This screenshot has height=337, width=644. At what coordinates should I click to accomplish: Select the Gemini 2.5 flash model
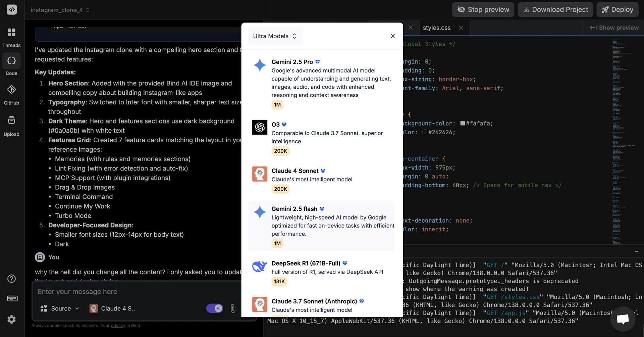(x=321, y=226)
